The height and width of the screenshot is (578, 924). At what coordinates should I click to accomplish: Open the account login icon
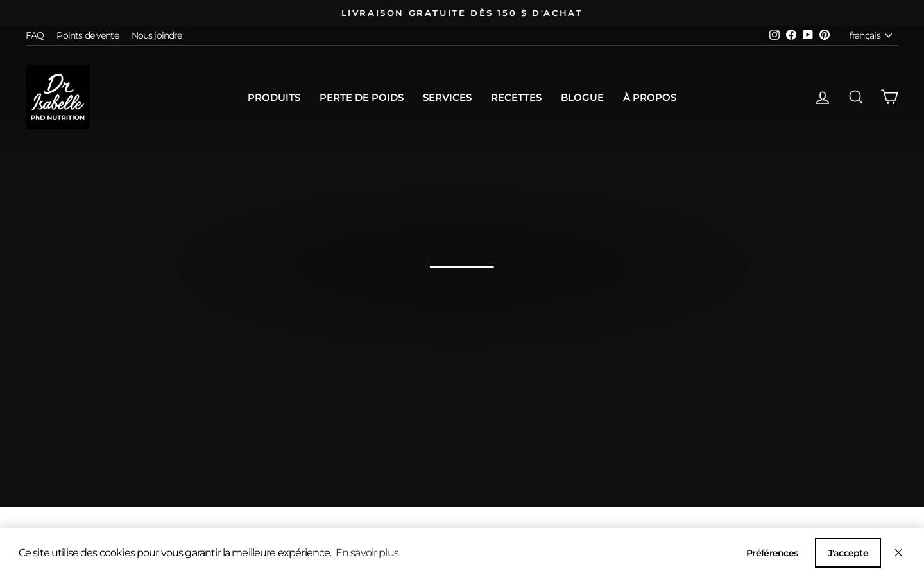(823, 97)
